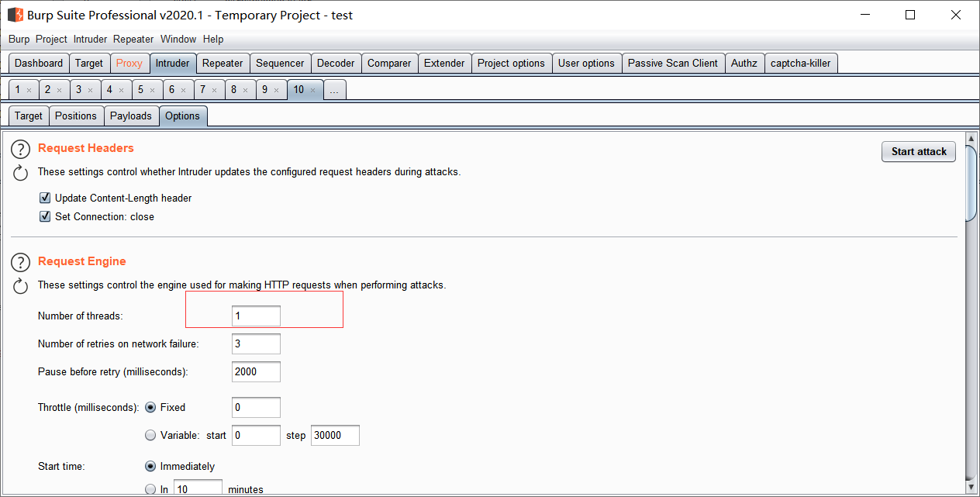Open the Authz tab
Image resolution: width=980 pixels, height=497 pixels.
tap(744, 64)
